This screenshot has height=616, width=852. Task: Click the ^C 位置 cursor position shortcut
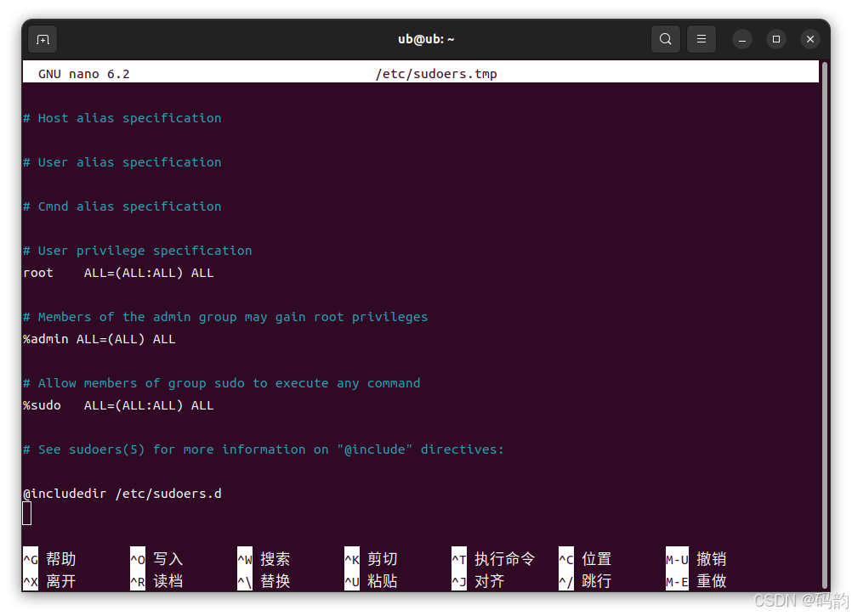pos(585,558)
